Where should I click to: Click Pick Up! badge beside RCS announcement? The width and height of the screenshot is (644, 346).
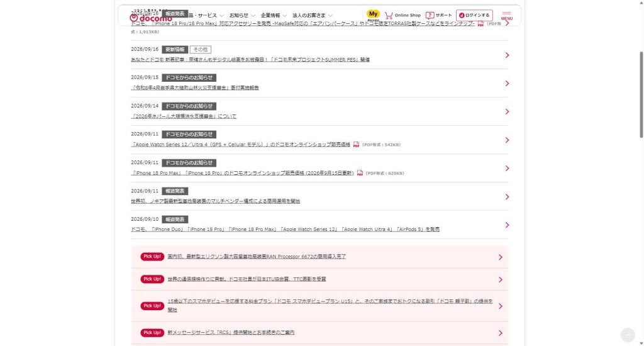click(x=152, y=333)
